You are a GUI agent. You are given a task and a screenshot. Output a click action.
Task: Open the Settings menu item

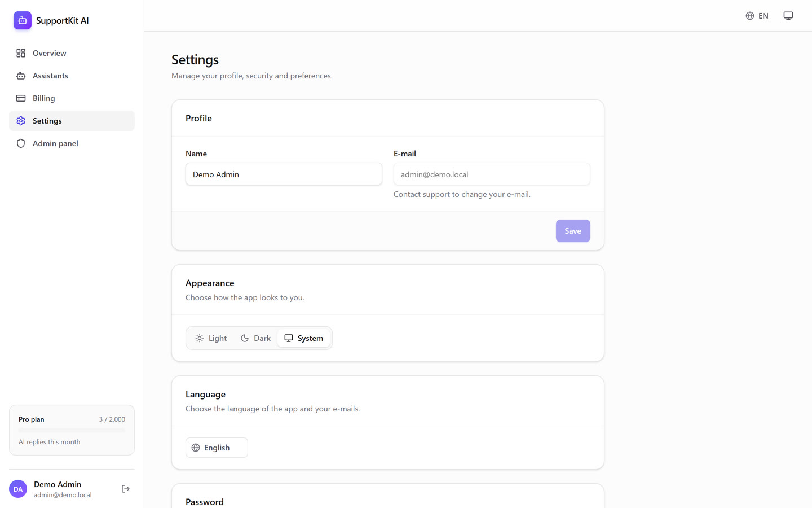[x=72, y=121]
